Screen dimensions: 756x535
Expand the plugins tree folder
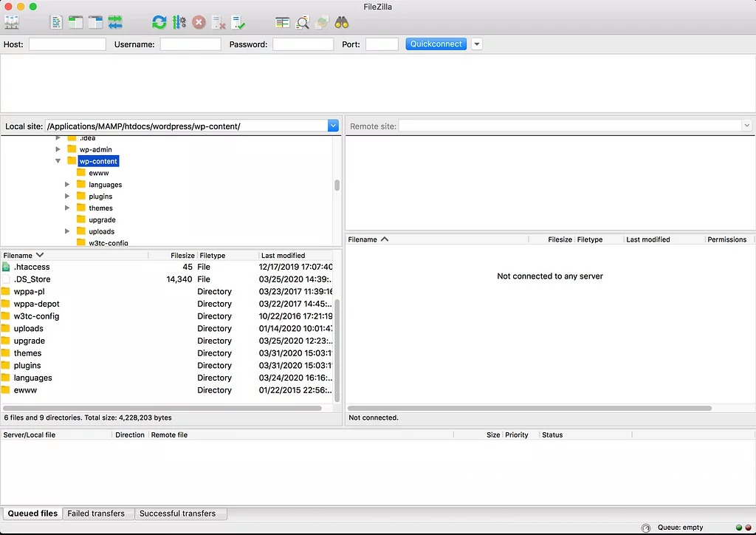(67, 196)
